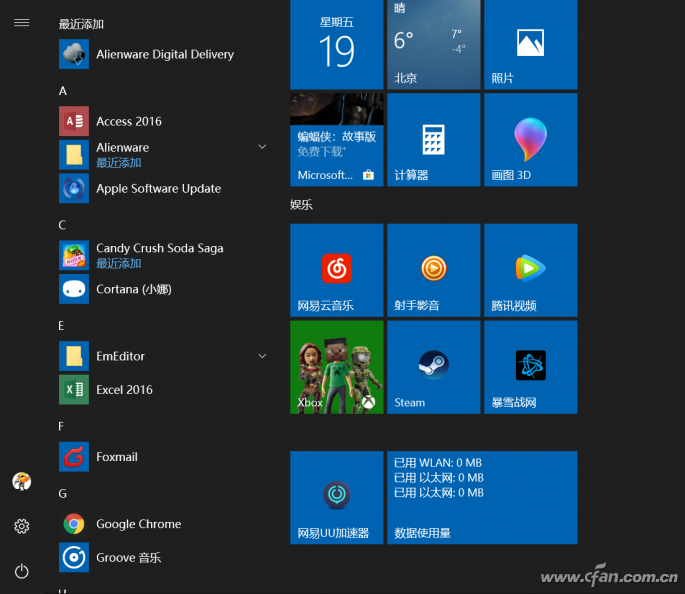
Task: Click the user account avatar
Action: (21, 481)
